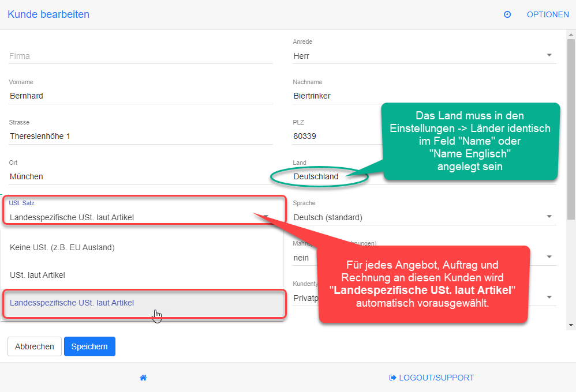Select 'Keine USt. (z.B. EU Ausland)' option
The image size is (576, 392).
(142, 247)
